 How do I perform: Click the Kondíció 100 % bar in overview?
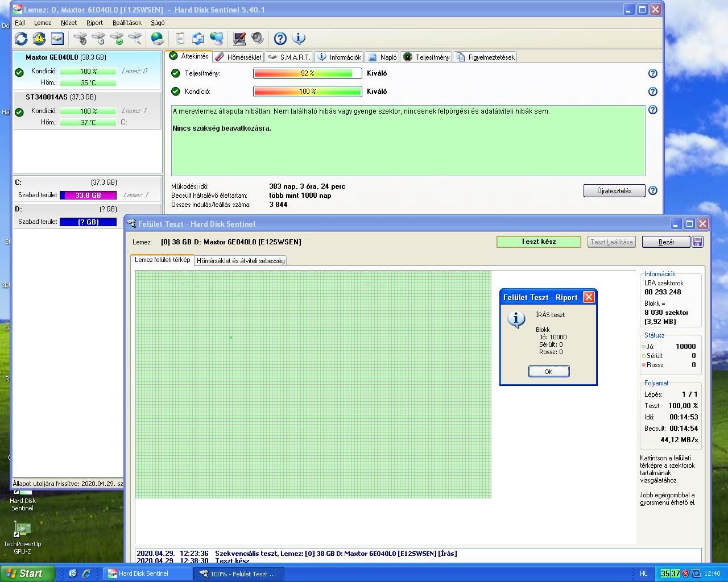[308, 92]
